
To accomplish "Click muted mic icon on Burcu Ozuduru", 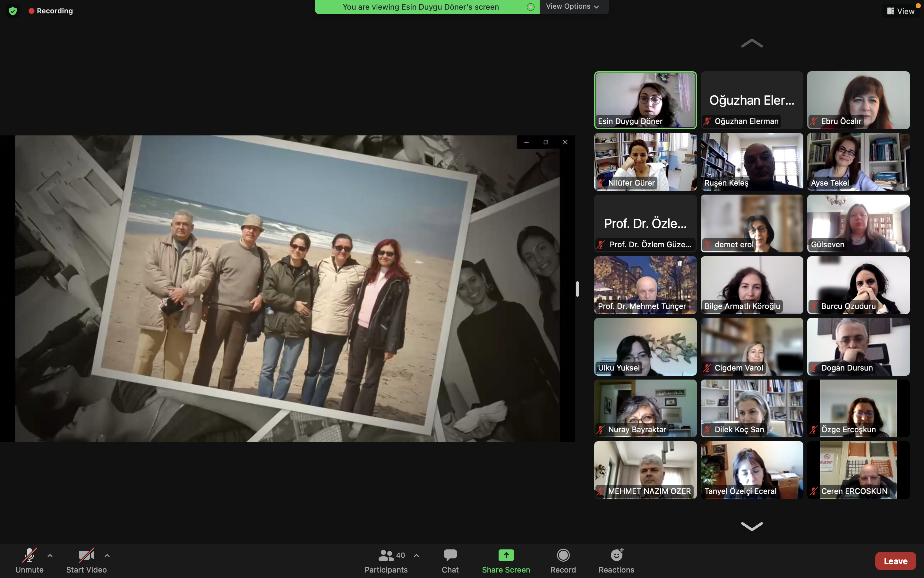I will click(814, 307).
